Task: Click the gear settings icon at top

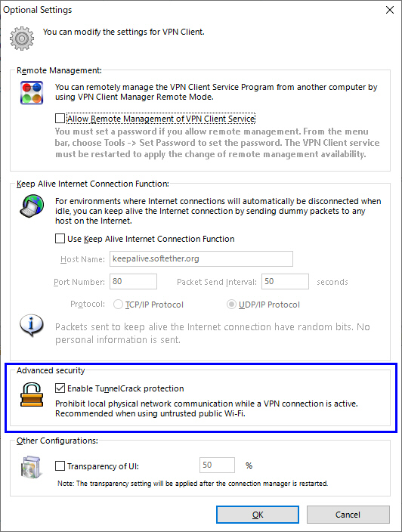Action: click(22, 39)
